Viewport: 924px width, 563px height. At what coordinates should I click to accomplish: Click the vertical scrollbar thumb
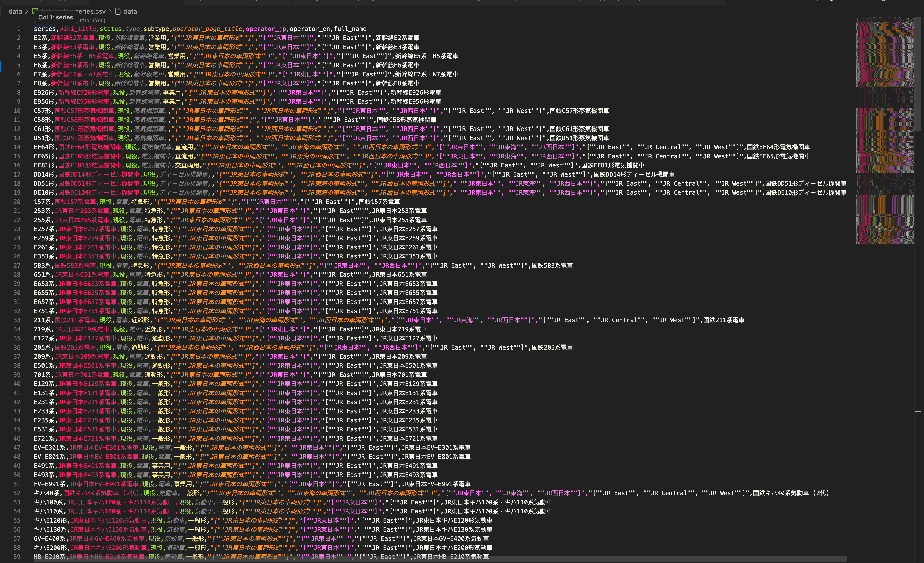[x=918, y=73]
